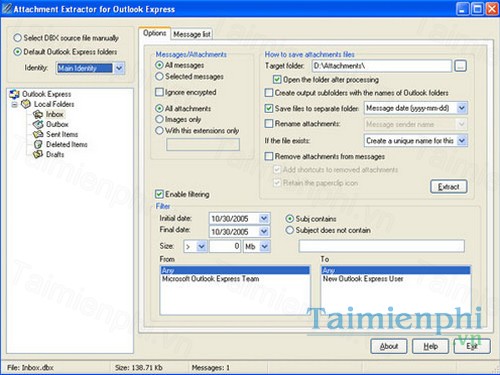The width and height of the screenshot is (500, 375).
Task: Click the Extract button
Action: [449, 187]
